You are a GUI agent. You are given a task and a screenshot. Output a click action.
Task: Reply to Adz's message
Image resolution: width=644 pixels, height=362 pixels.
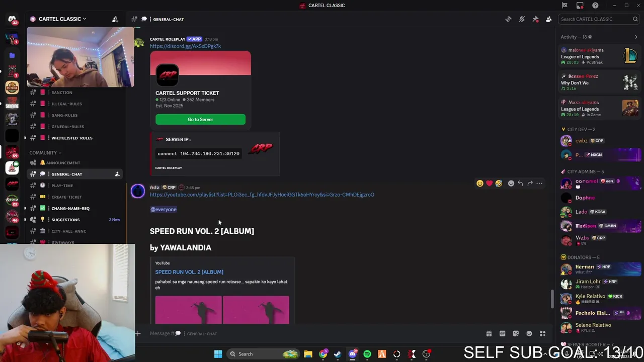click(520, 184)
